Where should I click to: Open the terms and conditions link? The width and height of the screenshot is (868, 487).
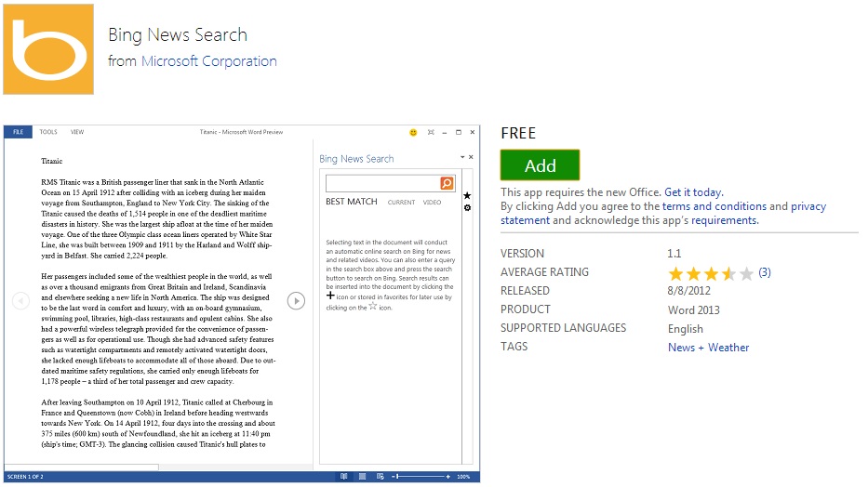[714, 206]
